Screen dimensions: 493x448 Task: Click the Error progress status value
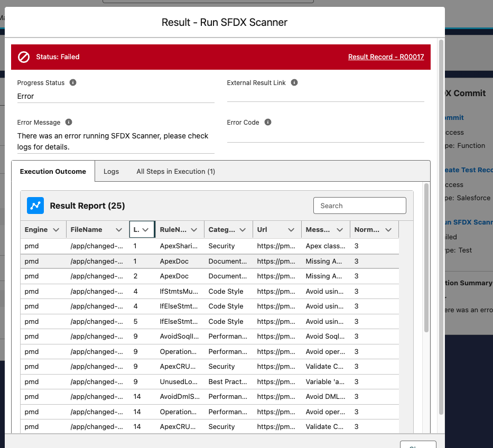click(25, 96)
